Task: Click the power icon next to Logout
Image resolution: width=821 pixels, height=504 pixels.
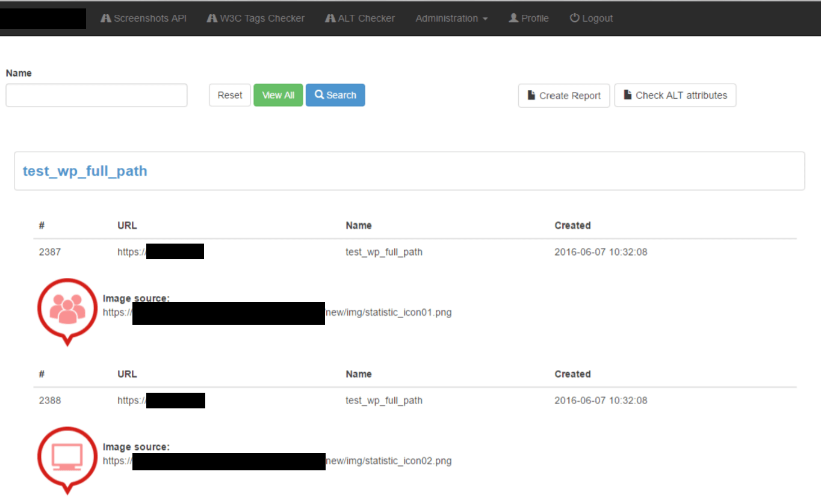Action: tap(574, 18)
